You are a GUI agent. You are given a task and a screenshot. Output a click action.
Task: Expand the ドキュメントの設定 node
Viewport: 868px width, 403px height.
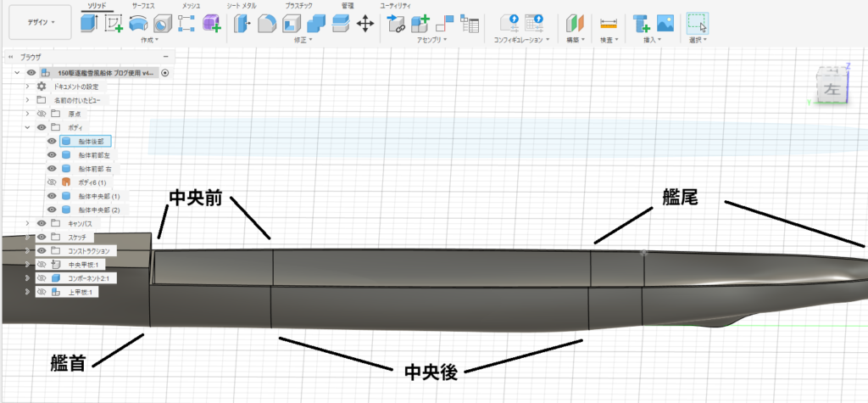[x=27, y=87]
